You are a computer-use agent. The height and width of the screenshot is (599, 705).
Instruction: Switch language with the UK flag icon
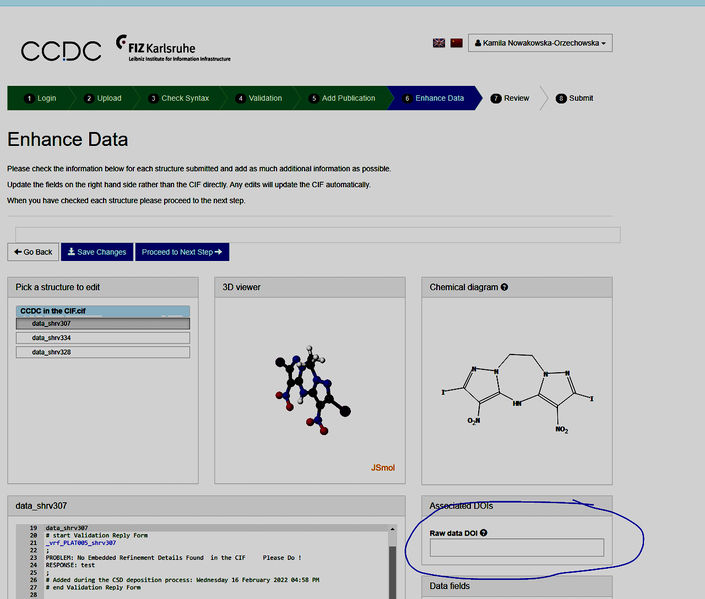click(439, 43)
